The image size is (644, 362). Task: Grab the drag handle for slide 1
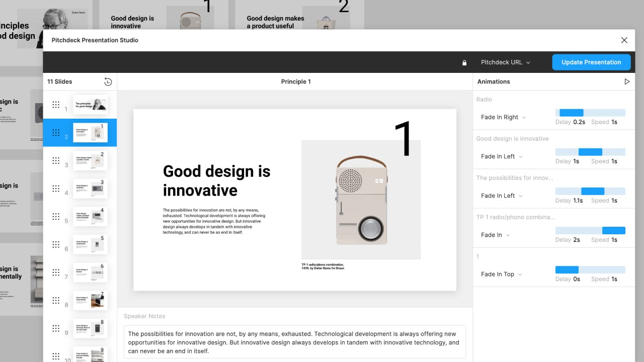point(56,105)
